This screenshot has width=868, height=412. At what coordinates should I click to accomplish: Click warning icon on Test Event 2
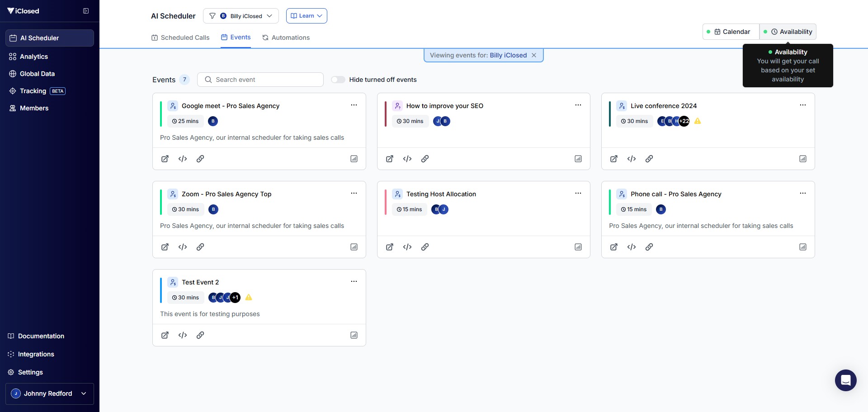pos(249,297)
